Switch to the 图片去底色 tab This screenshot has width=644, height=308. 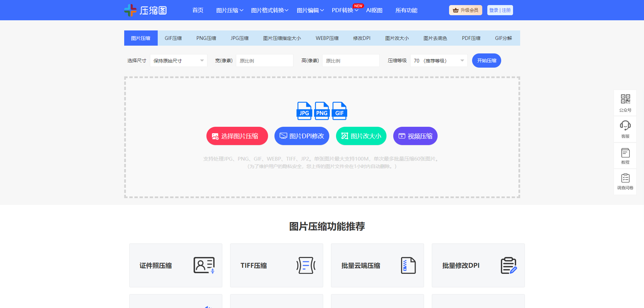pos(435,38)
